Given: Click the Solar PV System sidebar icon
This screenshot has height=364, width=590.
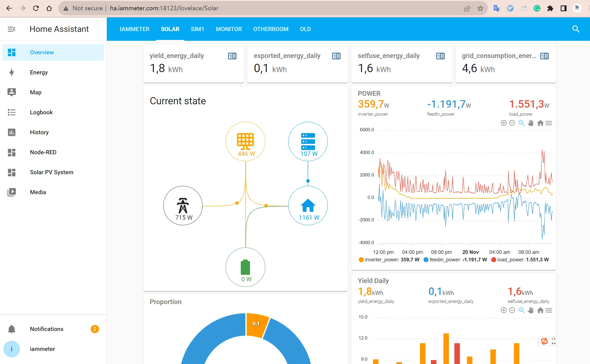Looking at the screenshot, I should point(11,172).
